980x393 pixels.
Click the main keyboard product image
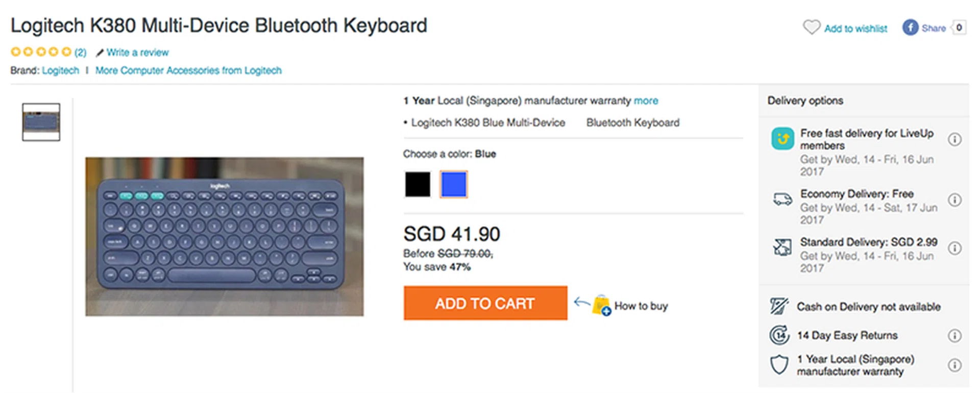pos(225,236)
